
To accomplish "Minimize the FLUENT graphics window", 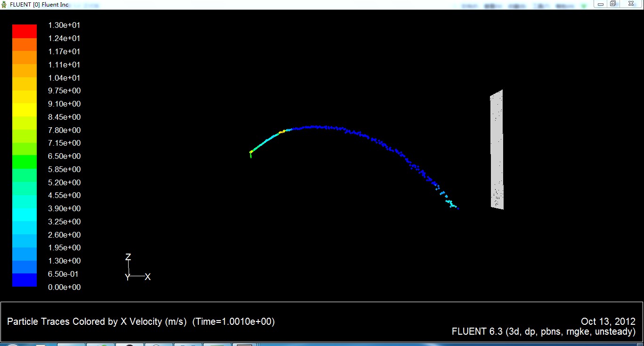I will click(600, 4).
